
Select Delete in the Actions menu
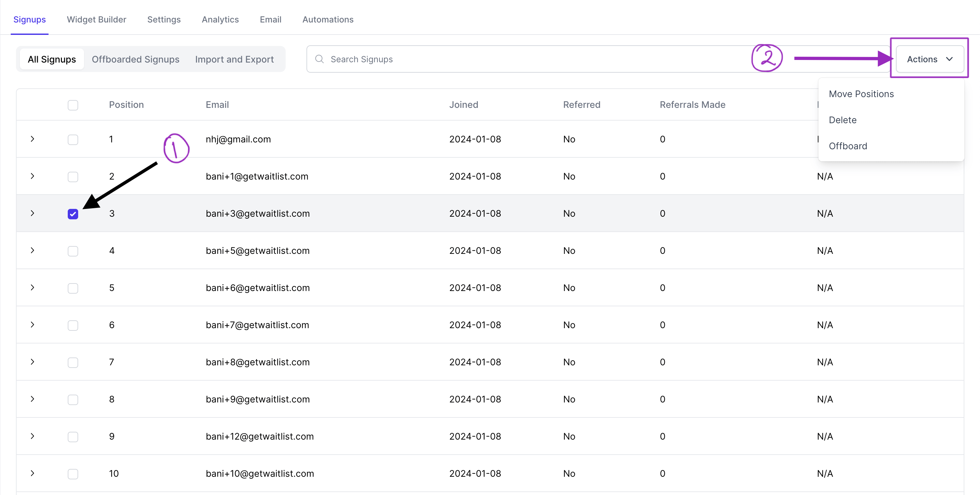pyautogui.click(x=842, y=120)
